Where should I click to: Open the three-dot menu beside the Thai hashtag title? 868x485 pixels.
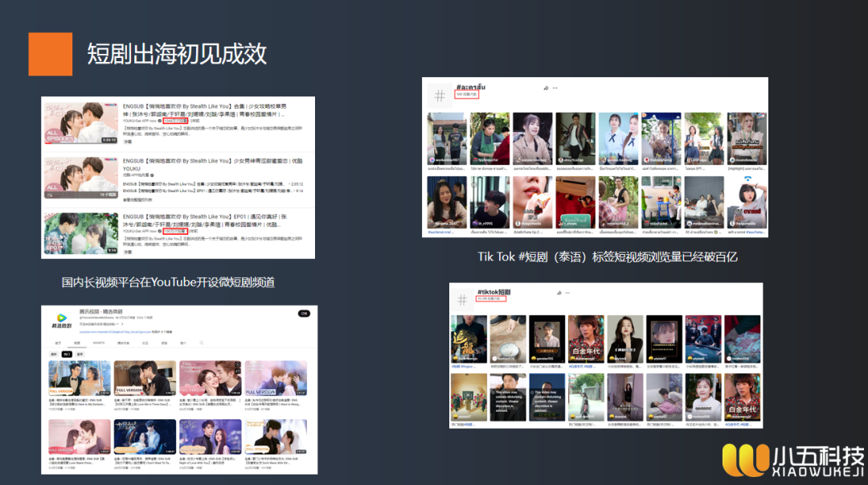(555, 88)
